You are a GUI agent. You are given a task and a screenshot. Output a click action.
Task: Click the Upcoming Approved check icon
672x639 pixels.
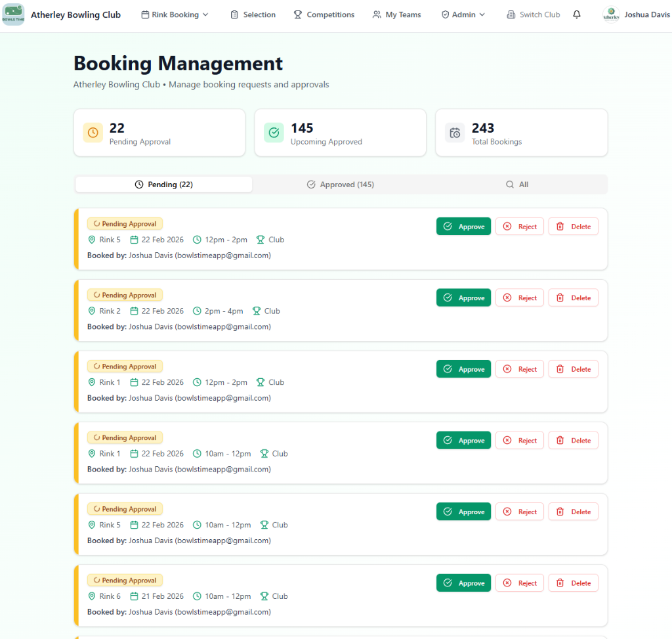click(274, 133)
